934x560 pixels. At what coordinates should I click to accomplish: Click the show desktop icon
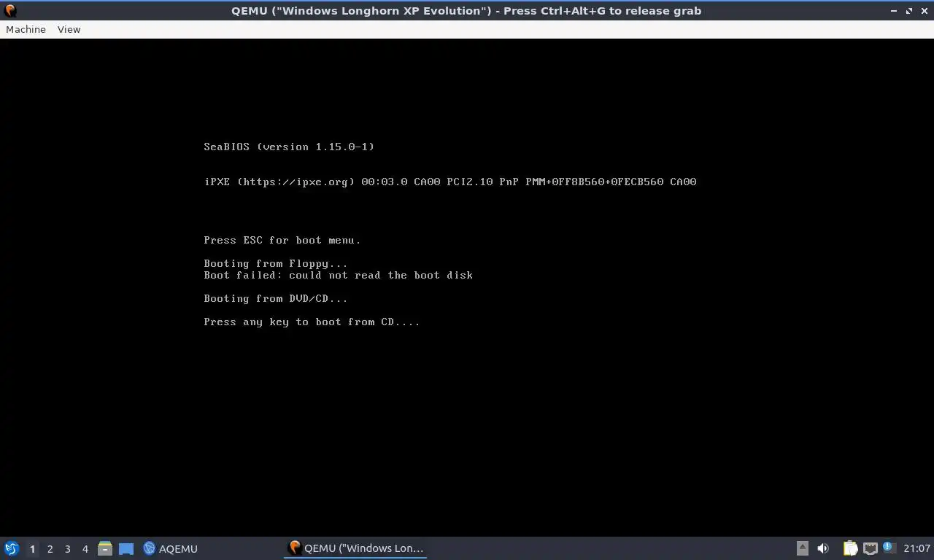pyautogui.click(x=126, y=548)
